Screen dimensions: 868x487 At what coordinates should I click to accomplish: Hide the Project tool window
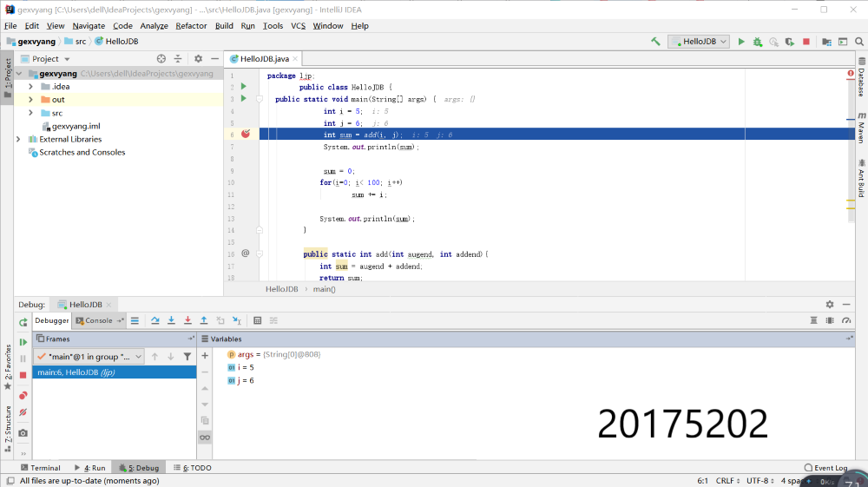point(214,59)
